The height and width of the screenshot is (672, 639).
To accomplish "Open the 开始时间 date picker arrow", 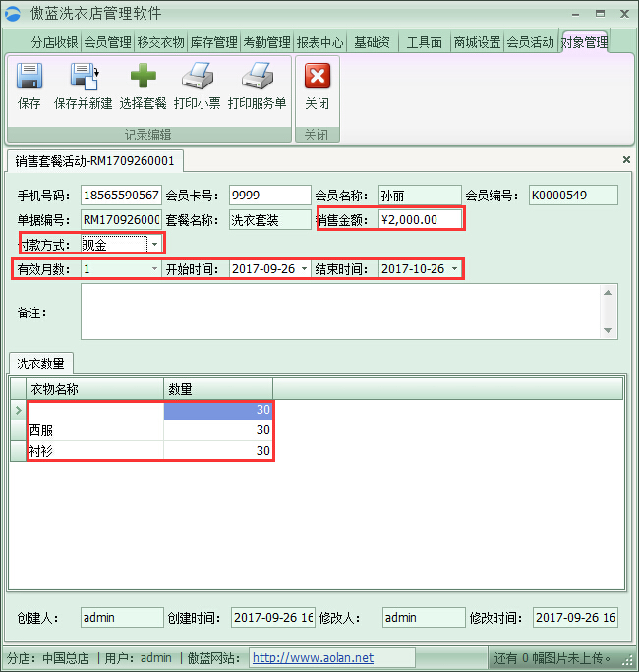I will click(x=304, y=269).
